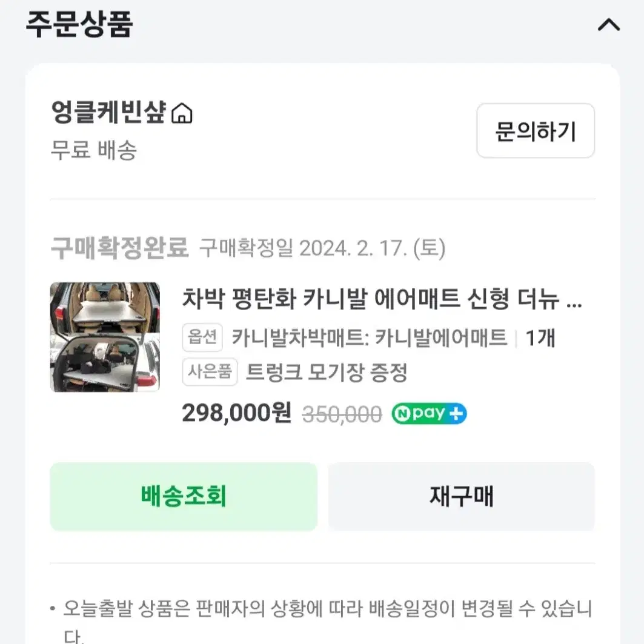
Task: Collapse the 주문상품 section chevron
Action: pyautogui.click(x=609, y=25)
